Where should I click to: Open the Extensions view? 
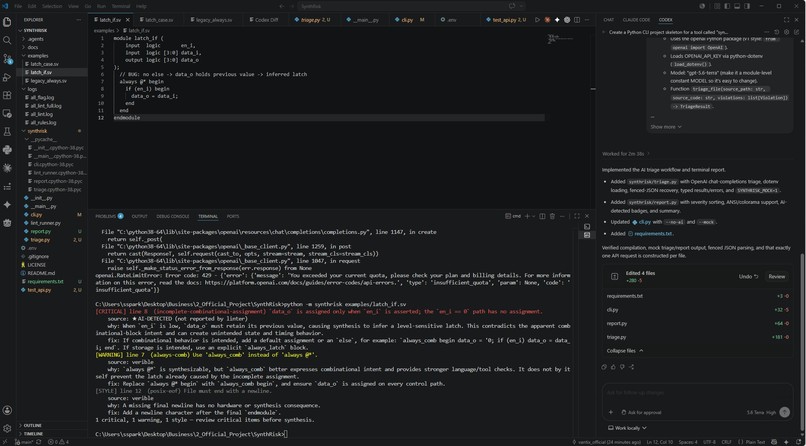click(7, 95)
